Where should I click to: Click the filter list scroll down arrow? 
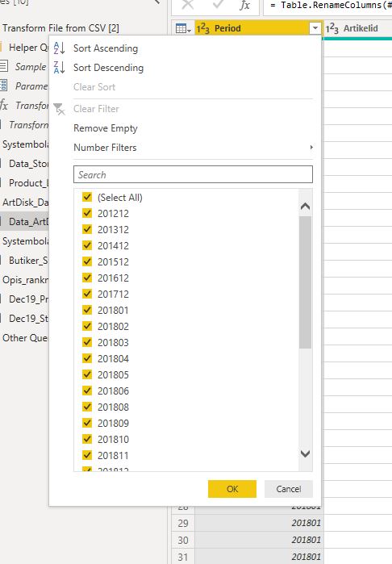pyautogui.click(x=306, y=454)
